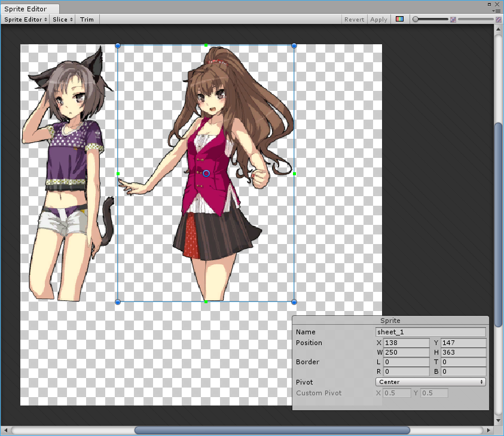Image resolution: width=504 pixels, height=436 pixels.
Task: Click the green bottom-edge border handle of sheet_1
Action: coord(206,301)
